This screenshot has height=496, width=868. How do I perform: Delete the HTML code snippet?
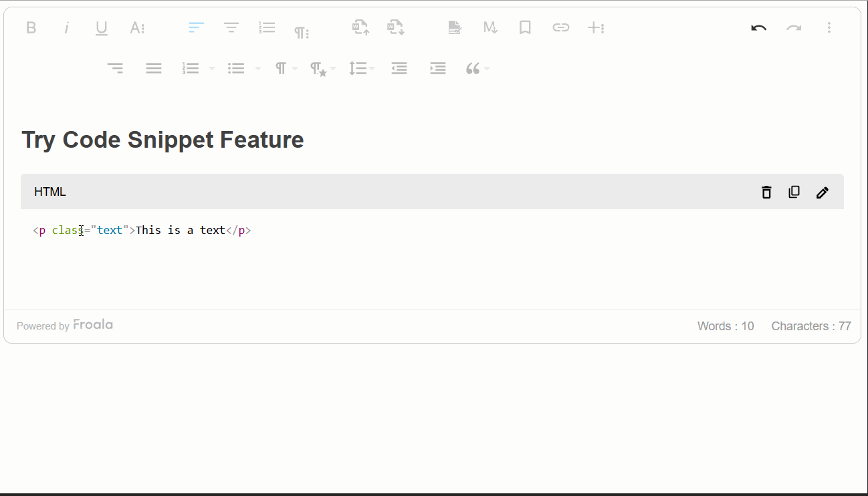766,192
